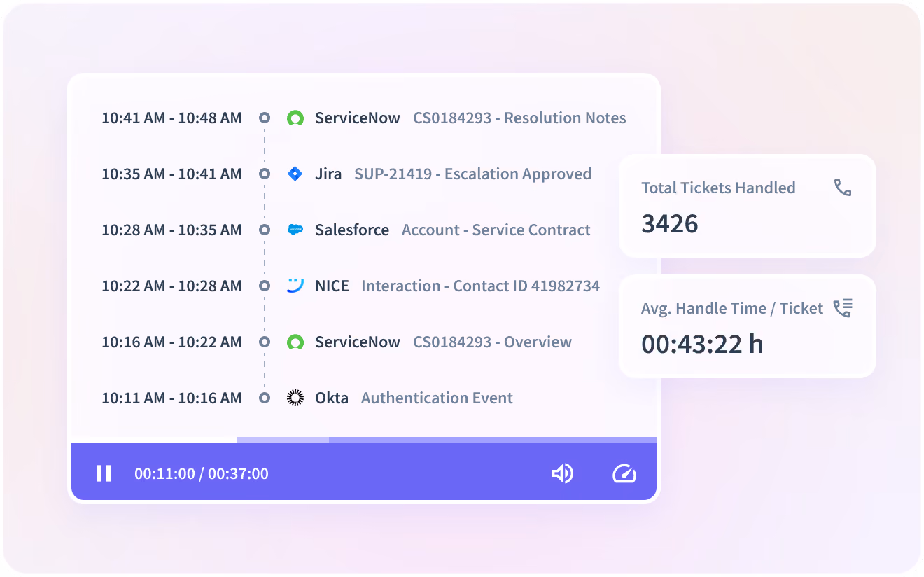Click the ServiceNow icon for Overview row
The image size is (924, 577).
(x=295, y=342)
